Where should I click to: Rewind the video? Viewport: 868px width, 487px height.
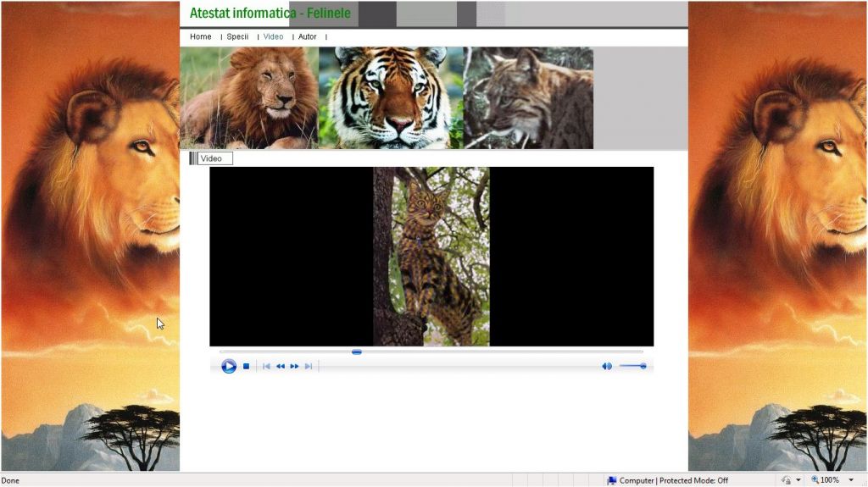click(x=281, y=366)
